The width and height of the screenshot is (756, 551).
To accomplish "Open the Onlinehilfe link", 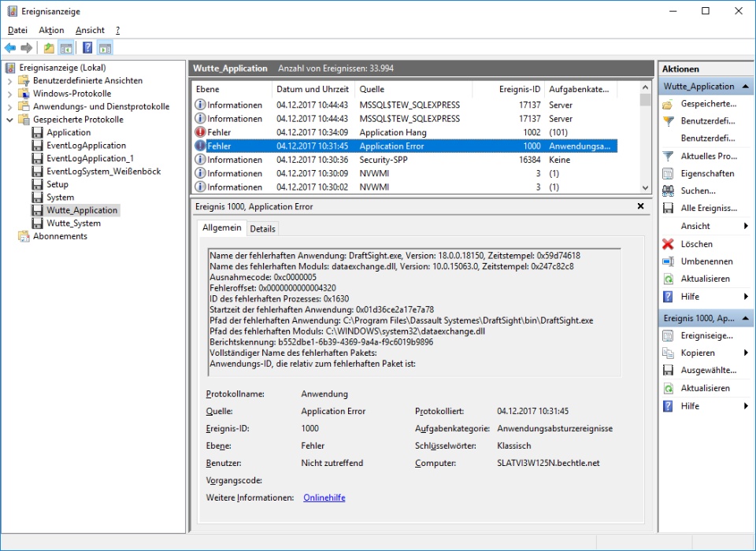I will click(324, 497).
